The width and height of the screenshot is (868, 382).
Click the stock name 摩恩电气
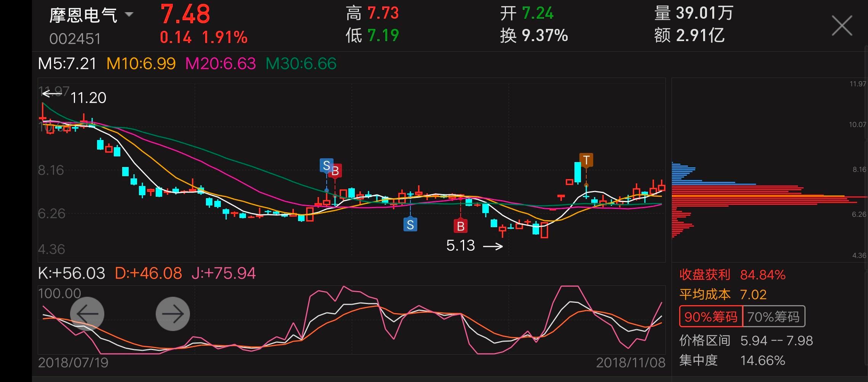click(83, 15)
